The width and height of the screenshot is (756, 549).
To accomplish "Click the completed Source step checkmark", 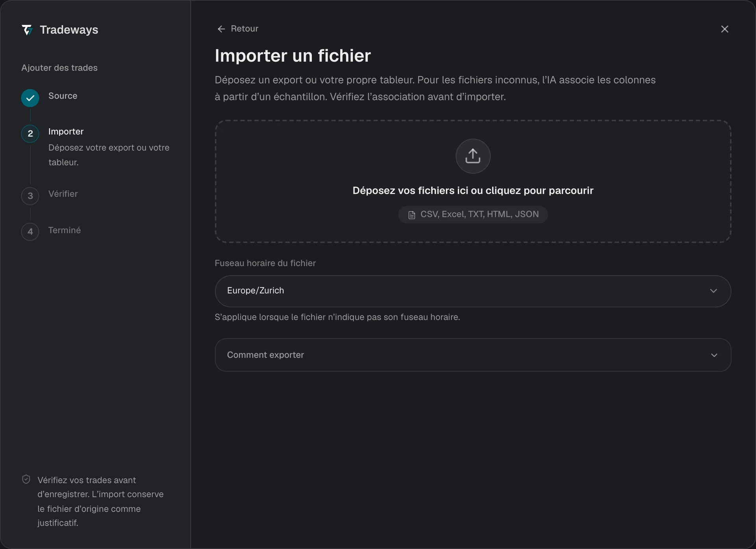I will 30,98.
